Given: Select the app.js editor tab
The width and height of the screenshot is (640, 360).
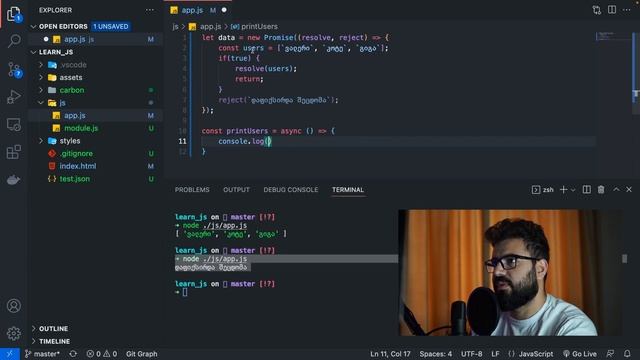Looking at the screenshot, I should click(198, 10).
